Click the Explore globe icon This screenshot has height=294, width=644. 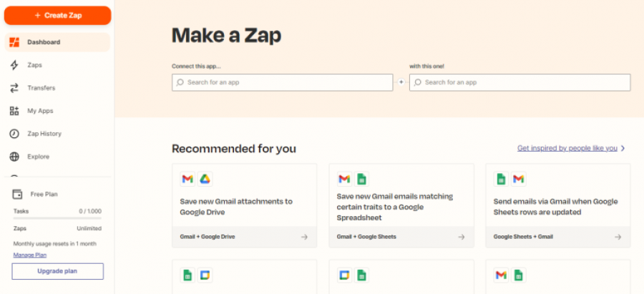tap(14, 157)
